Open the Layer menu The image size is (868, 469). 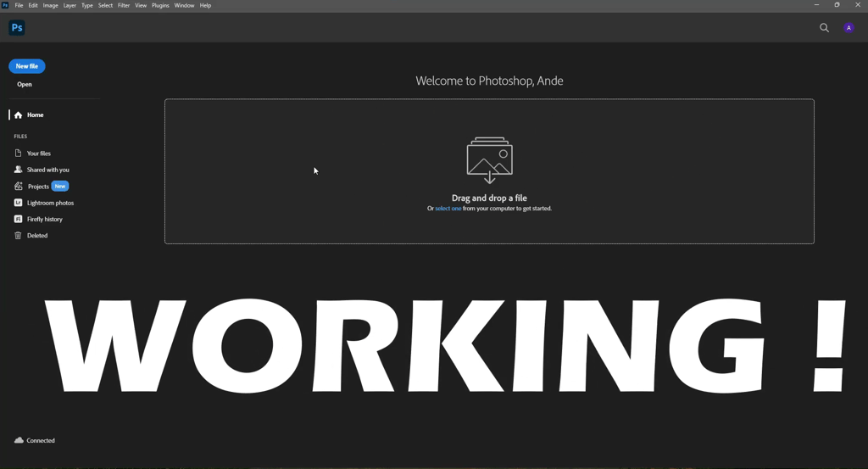(x=70, y=6)
